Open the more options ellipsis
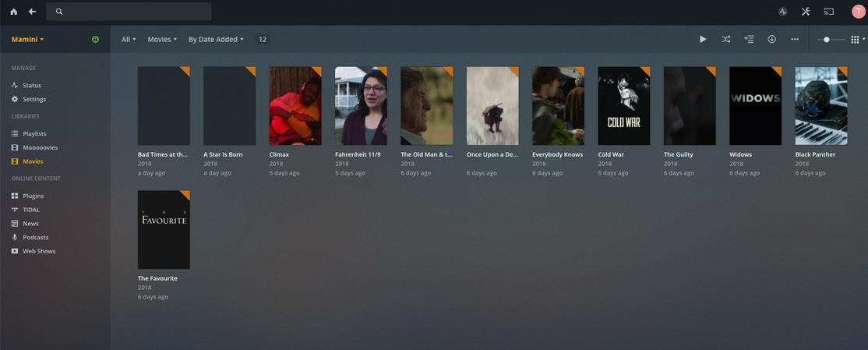Image resolution: width=868 pixels, height=350 pixels. pyautogui.click(x=795, y=39)
